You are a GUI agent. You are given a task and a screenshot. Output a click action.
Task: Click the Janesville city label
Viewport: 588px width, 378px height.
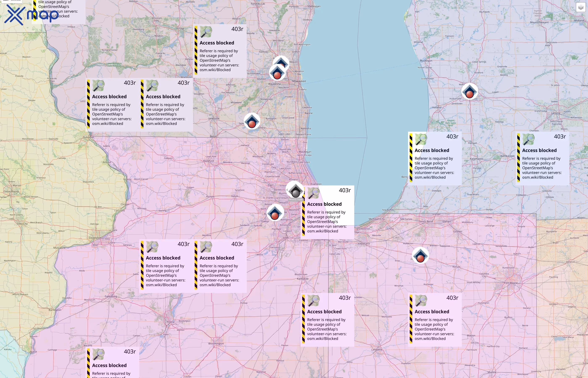[214, 118]
